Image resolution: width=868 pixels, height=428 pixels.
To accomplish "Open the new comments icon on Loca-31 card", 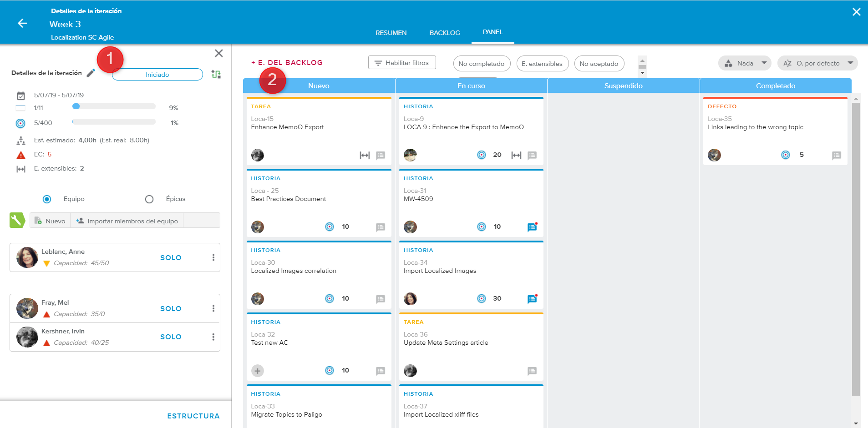I will 532,227.
